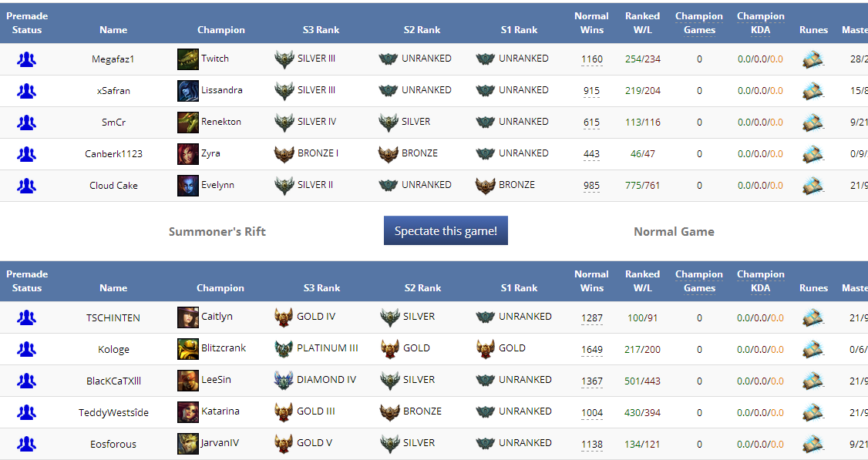Viewport: 868px width, 460px height.
Task: Open summoner Megafaz1's name
Action: 113,59
